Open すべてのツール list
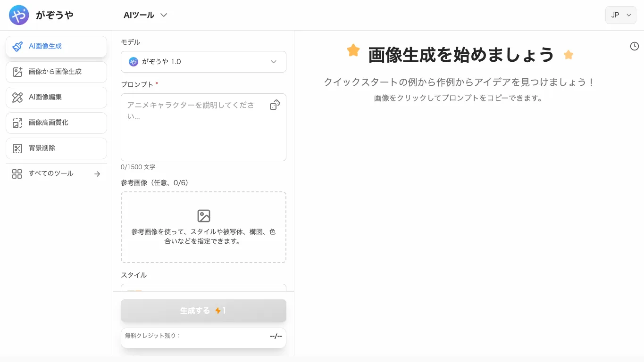 (x=56, y=173)
